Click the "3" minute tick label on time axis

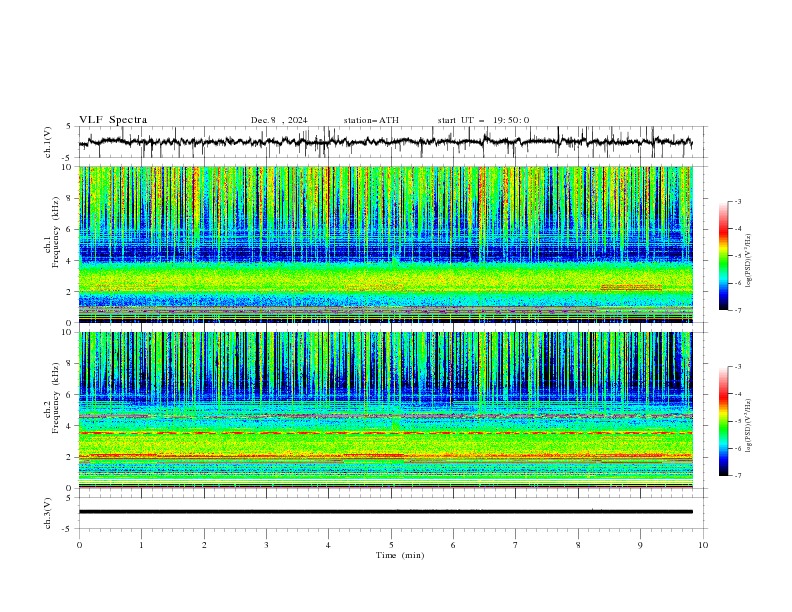266,545
